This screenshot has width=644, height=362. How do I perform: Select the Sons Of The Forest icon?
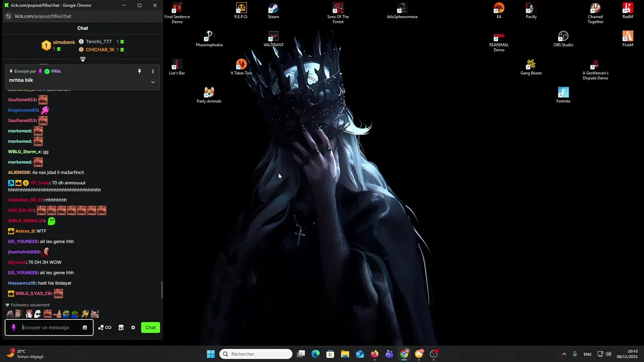click(x=338, y=13)
